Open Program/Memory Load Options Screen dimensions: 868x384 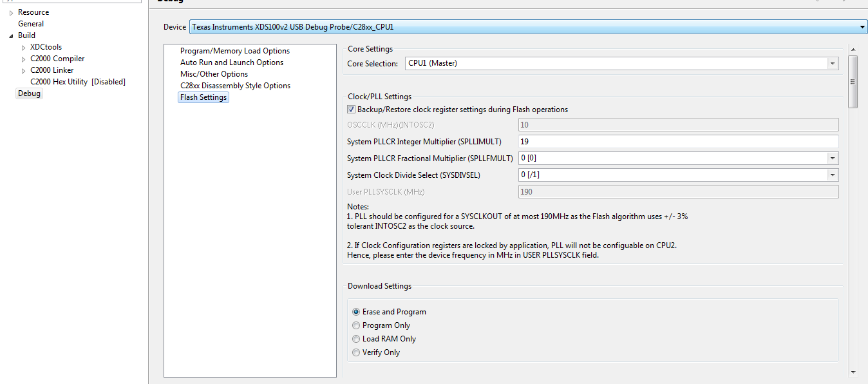click(234, 51)
